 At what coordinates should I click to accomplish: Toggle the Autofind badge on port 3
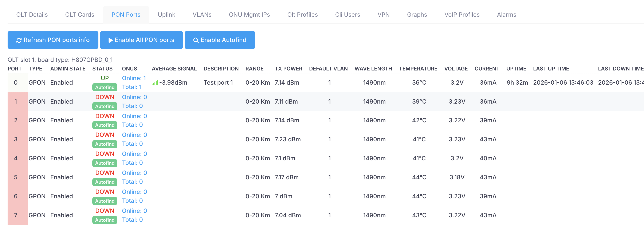105,144
